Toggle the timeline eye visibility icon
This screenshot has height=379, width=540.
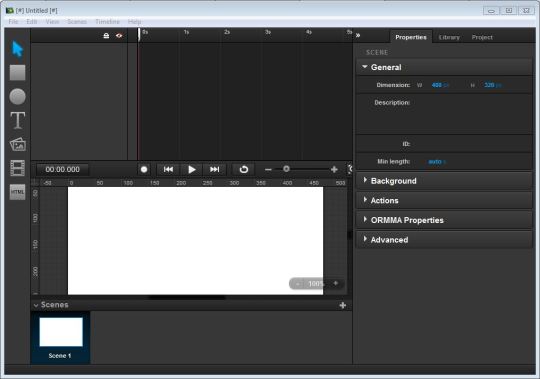119,36
